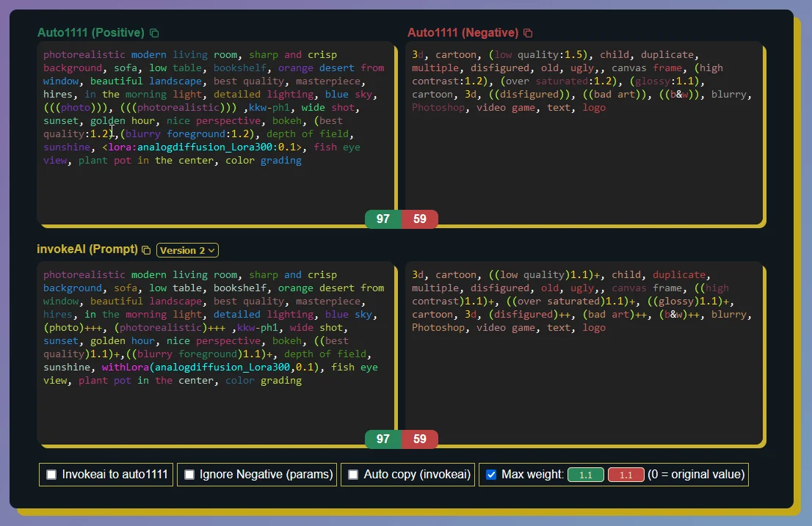Copy the invokeAI prompt
The image size is (812, 526).
pos(146,250)
